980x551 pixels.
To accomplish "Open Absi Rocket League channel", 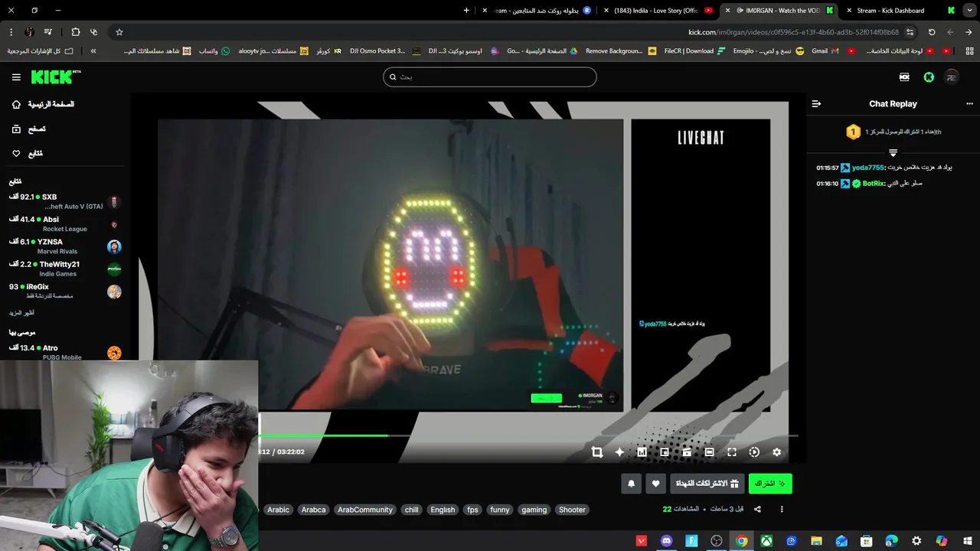I will [x=65, y=224].
